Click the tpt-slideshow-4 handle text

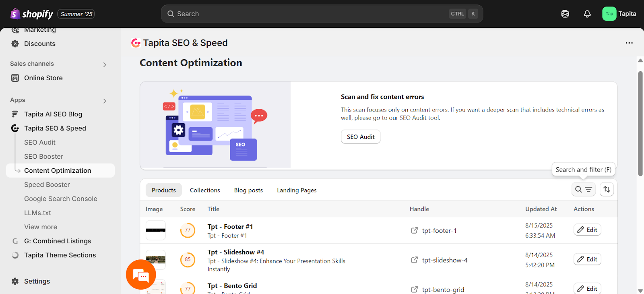(x=445, y=260)
